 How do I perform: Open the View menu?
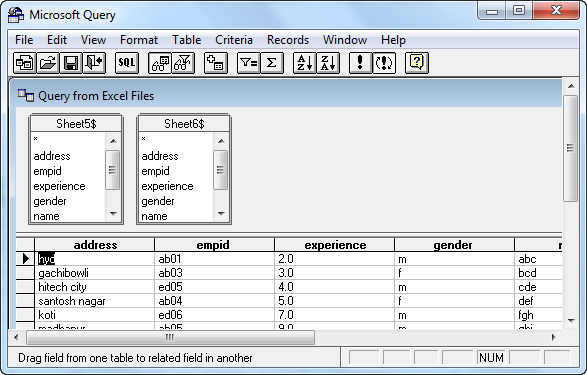pyautogui.click(x=93, y=40)
